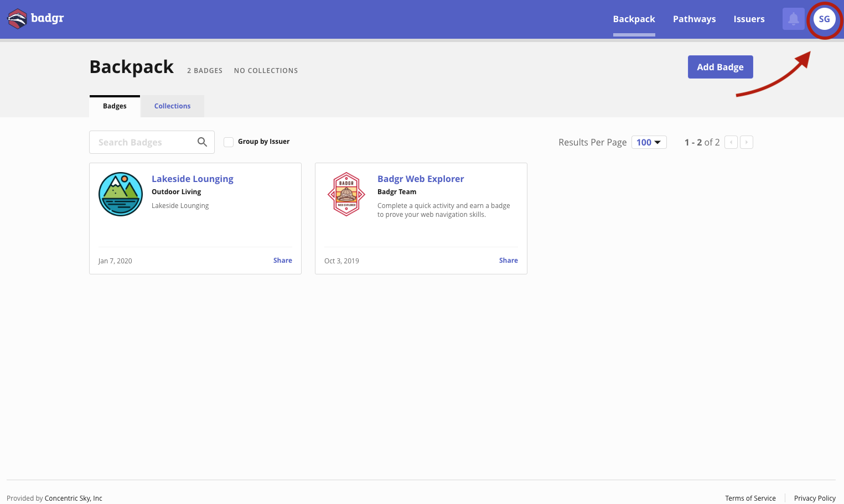Viewport: 844px width, 504px height.
Task: Open the Badgr Web Explorer badge image
Action: [x=346, y=194]
